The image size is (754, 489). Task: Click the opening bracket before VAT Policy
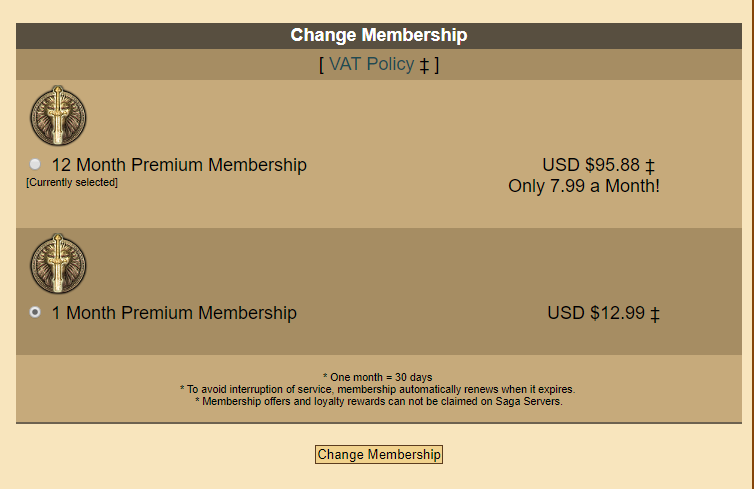pos(321,64)
